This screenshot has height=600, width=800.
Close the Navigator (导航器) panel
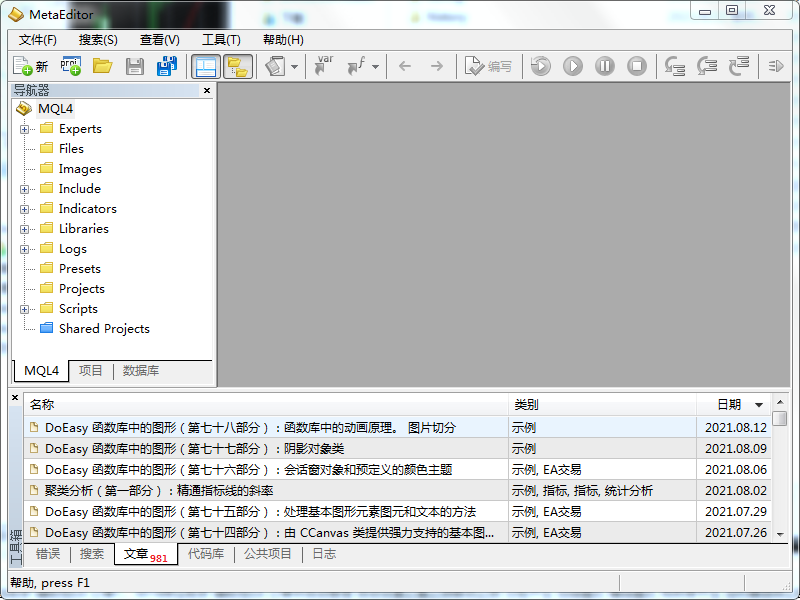207,90
